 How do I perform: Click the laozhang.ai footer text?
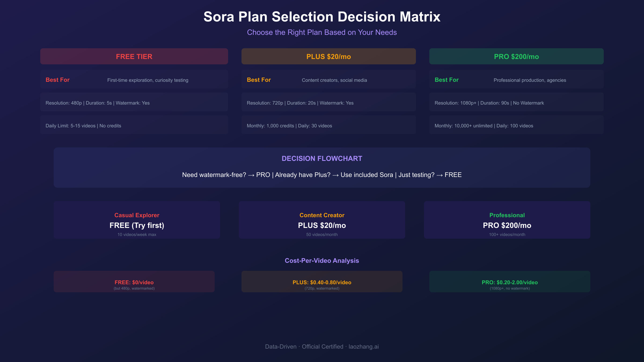[364, 347]
